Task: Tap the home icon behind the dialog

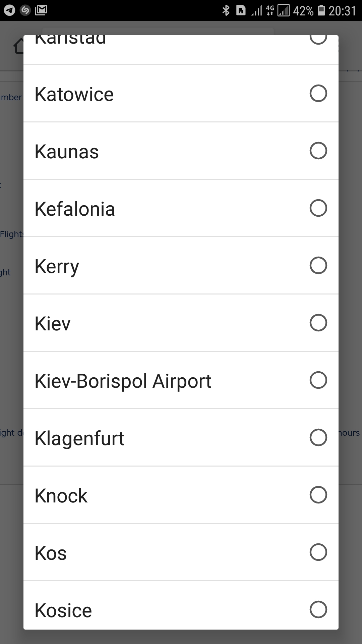Action: 19,46
